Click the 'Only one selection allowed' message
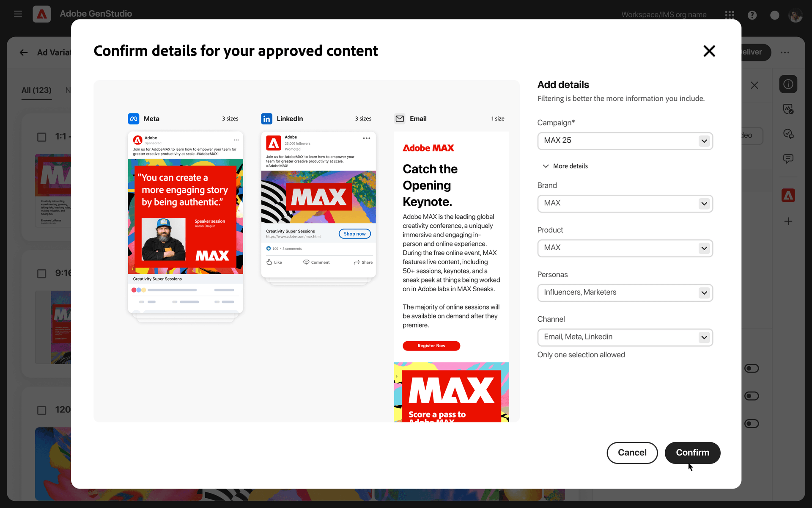This screenshot has height=508, width=812. click(x=581, y=355)
